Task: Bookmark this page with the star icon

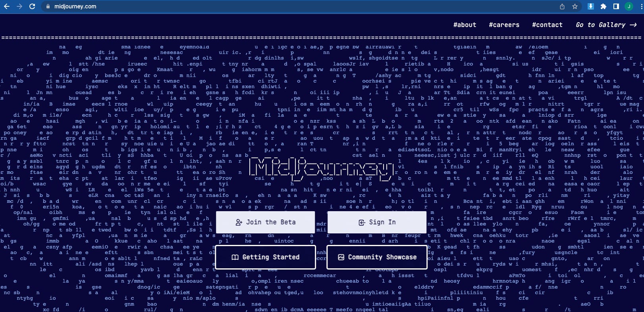Action: [x=575, y=6]
